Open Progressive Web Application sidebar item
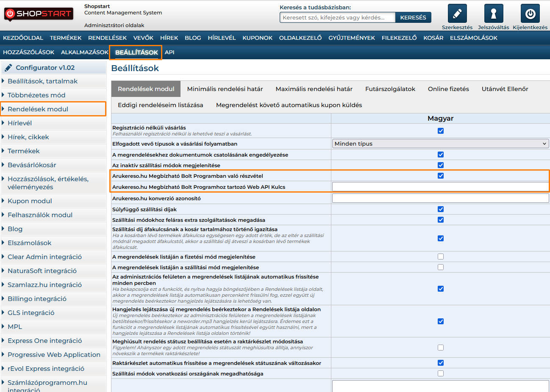 click(x=53, y=355)
